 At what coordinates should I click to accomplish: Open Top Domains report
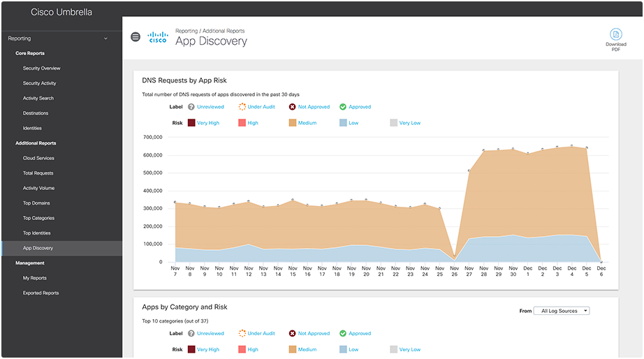(x=36, y=203)
